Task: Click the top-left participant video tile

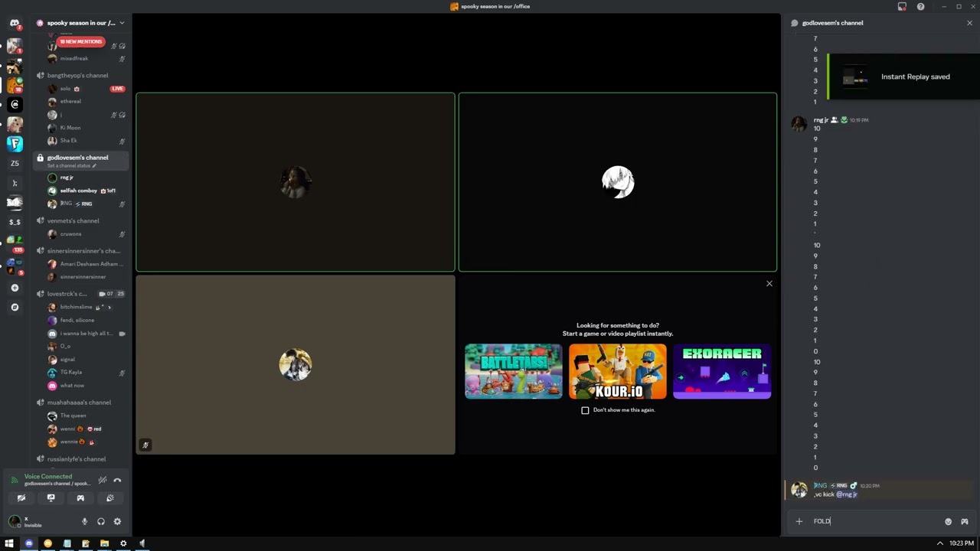Action: point(296,182)
